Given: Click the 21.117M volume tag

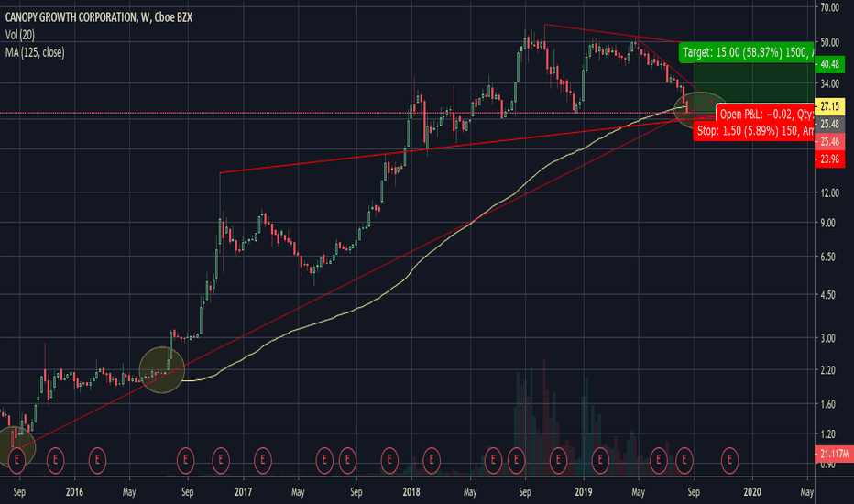Looking at the screenshot, I should pos(834,454).
